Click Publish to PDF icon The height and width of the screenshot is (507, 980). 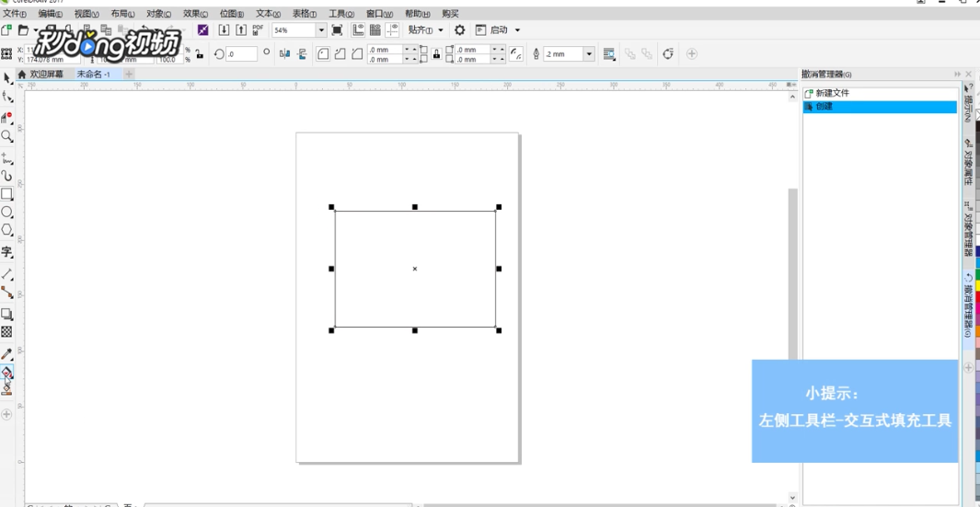pos(259,30)
